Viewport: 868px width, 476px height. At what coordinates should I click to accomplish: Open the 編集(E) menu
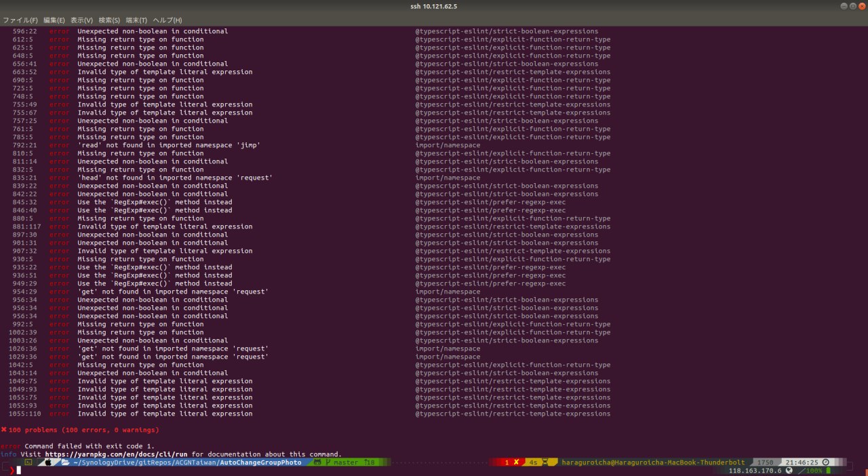tap(54, 20)
